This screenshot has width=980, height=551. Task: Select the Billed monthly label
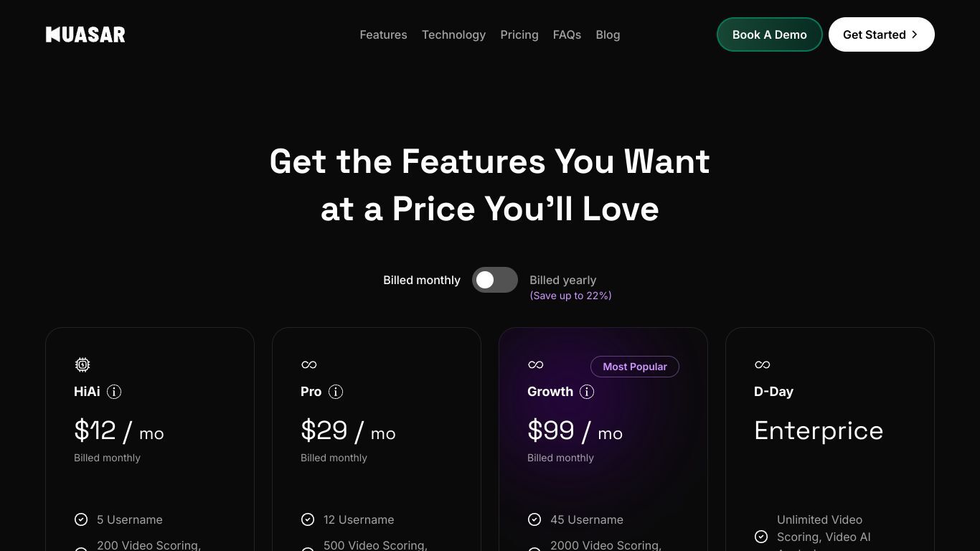point(422,280)
